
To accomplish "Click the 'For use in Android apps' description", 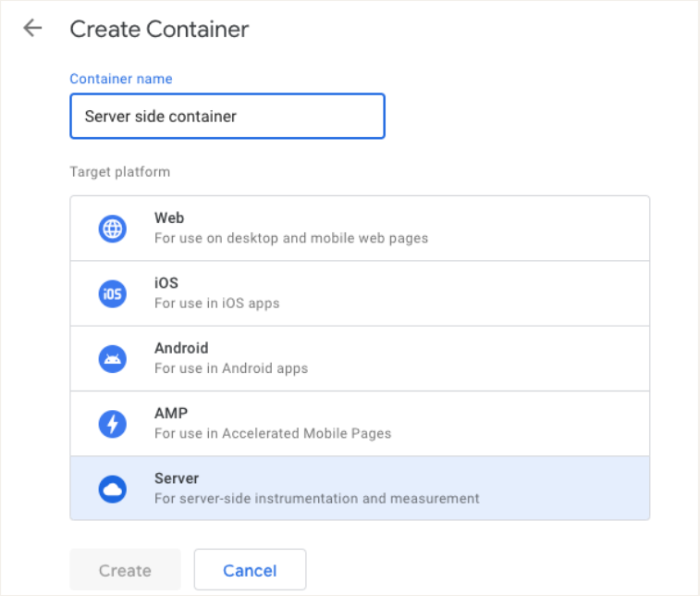I will [x=231, y=368].
